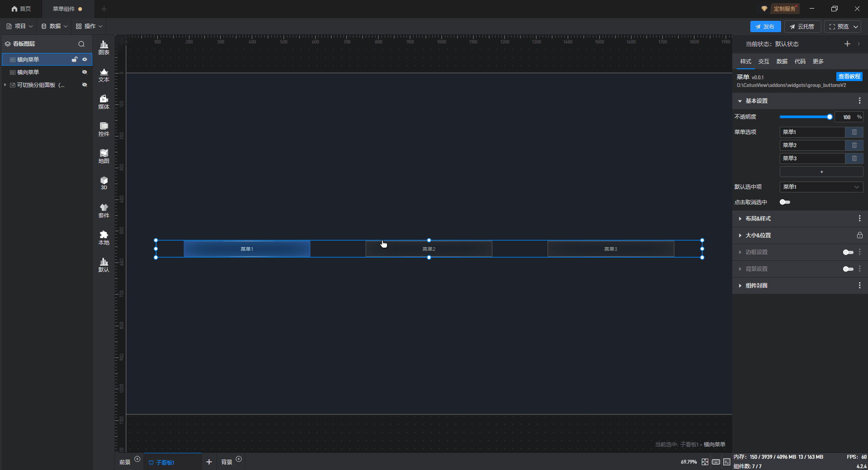Click the 预览 preview button
The image size is (868, 470).
[x=839, y=27]
